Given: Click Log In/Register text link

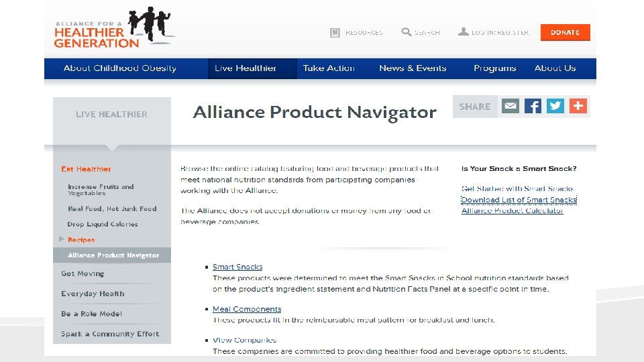Looking at the screenshot, I should (x=500, y=32).
